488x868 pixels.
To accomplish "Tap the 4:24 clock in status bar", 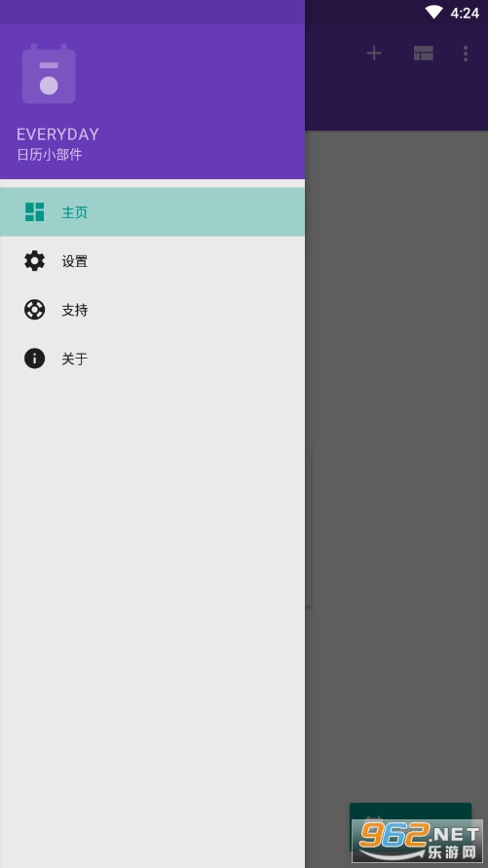I will [465, 13].
